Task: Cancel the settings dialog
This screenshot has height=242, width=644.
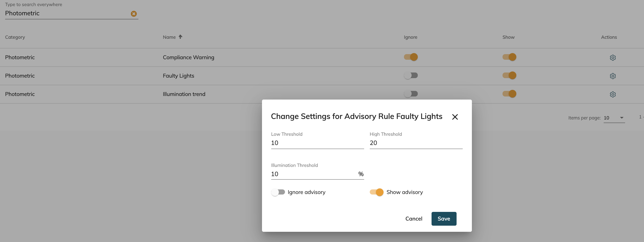Action: (x=414, y=219)
